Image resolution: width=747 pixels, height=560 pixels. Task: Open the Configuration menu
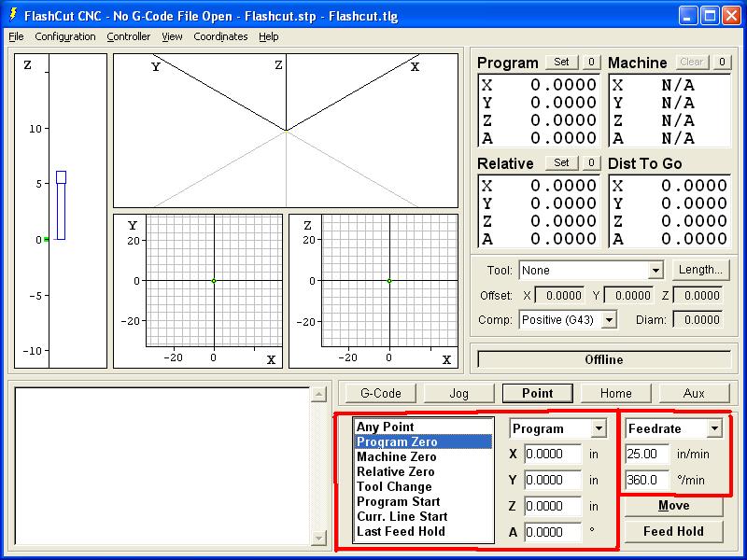click(65, 36)
